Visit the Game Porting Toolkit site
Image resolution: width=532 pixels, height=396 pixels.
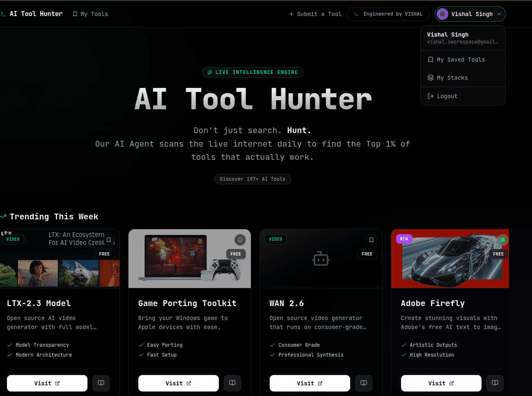tap(179, 383)
